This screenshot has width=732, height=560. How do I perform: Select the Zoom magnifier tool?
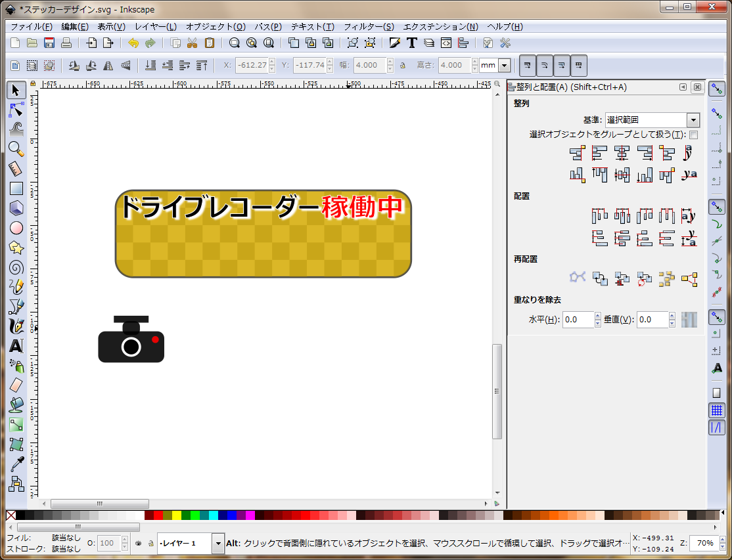coord(16,149)
